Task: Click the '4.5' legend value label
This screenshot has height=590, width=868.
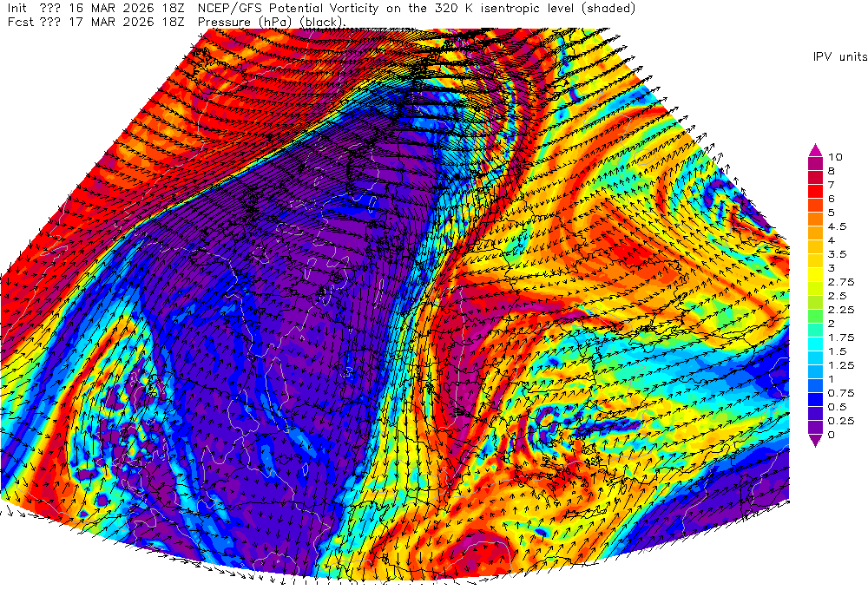Action: click(x=837, y=226)
